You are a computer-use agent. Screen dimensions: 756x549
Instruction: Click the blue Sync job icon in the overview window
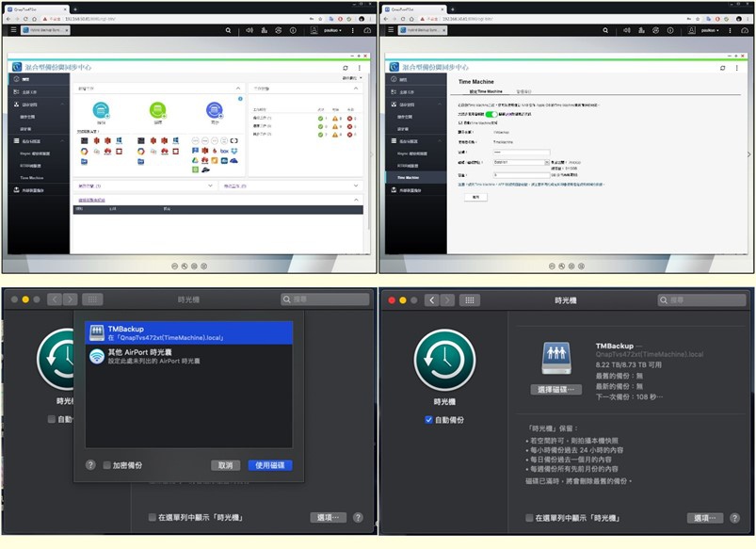215,110
